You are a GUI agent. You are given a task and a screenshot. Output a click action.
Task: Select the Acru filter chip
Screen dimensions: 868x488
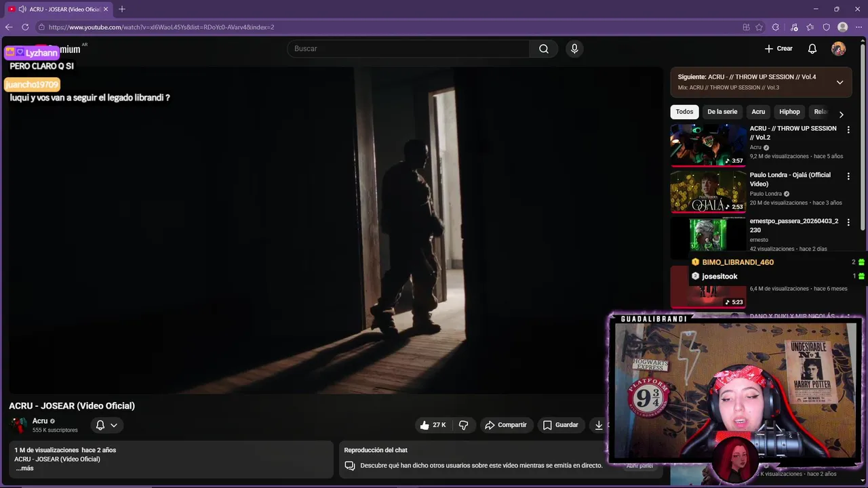tap(758, 112)
